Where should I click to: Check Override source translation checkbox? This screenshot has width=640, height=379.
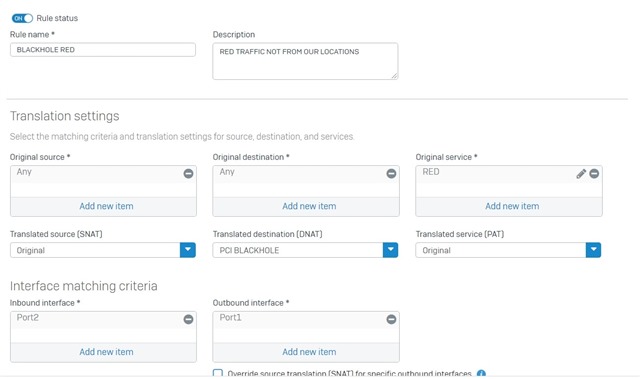(x=218, y=373)
